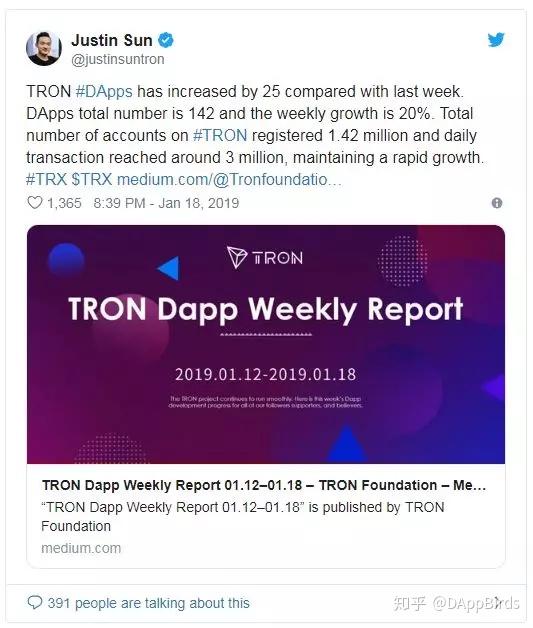
Task: Open the $TRX cashtag link
Action: pyautogui.click(x=92, y=179)
